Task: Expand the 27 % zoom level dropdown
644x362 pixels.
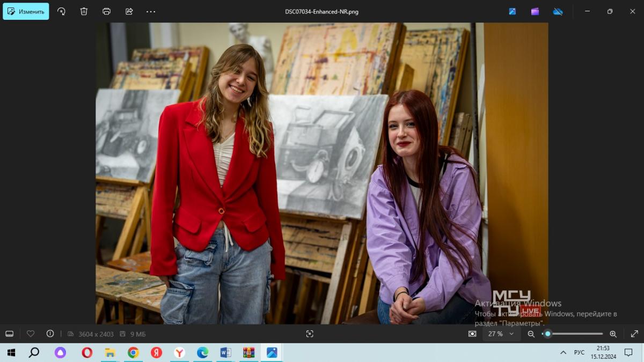Action: 501,334
